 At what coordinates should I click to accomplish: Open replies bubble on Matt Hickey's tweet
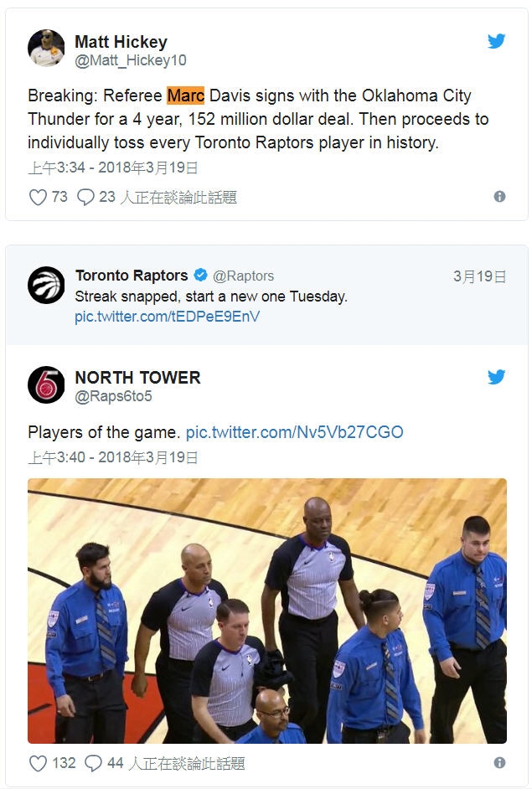85,197
